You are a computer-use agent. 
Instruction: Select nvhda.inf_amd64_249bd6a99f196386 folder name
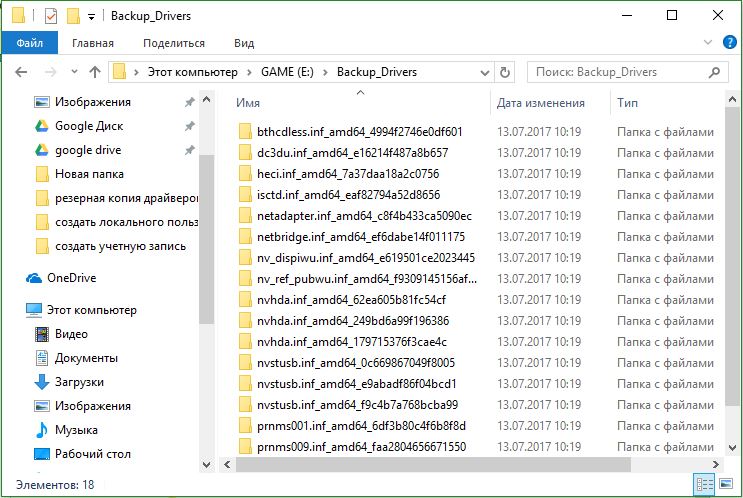coord(353,321)
